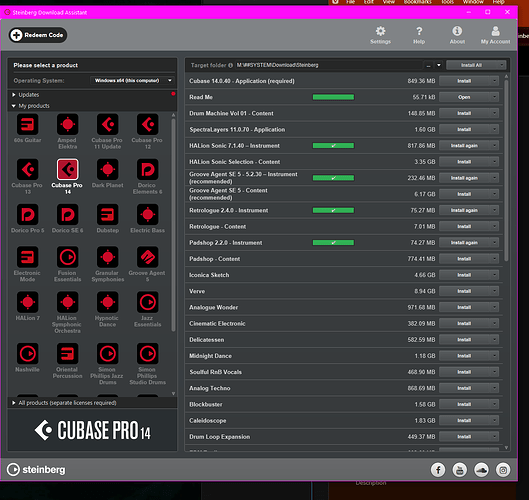Select Jazz Essentials product icon
The image size is (529, 500).
click(x=147, y=302)
